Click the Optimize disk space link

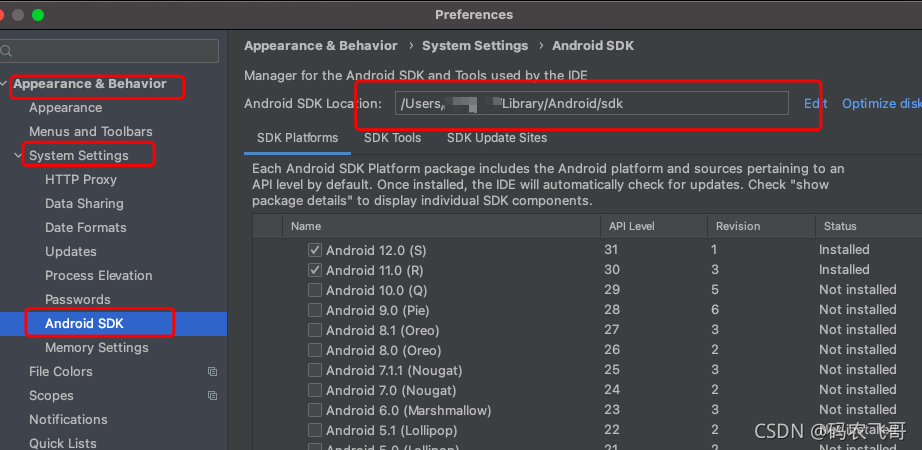tap(880, 104)
